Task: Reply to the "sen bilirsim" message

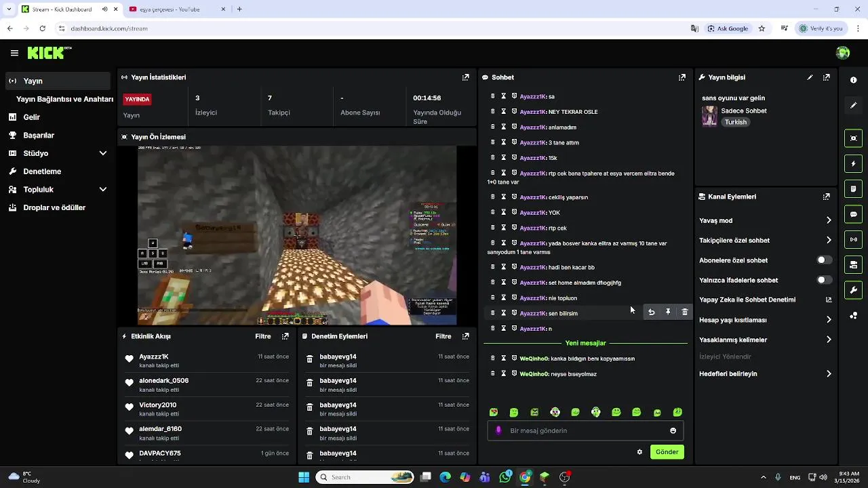Action: 651,312
